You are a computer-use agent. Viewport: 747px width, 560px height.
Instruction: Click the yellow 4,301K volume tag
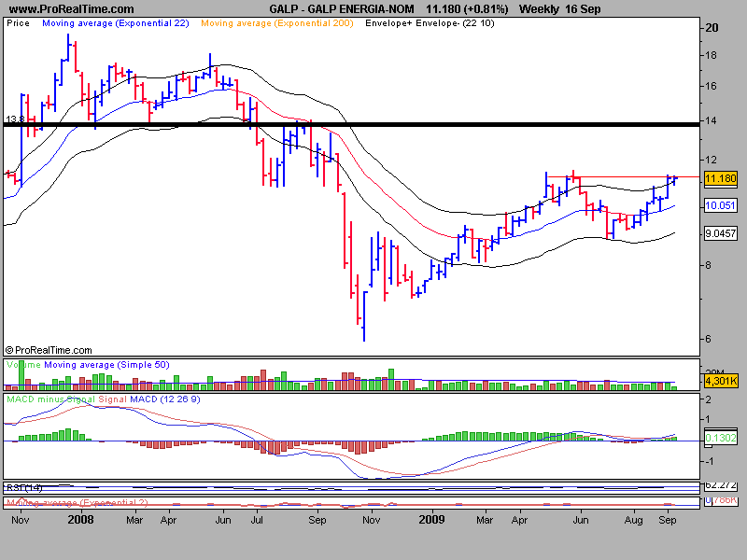[720, 381]
